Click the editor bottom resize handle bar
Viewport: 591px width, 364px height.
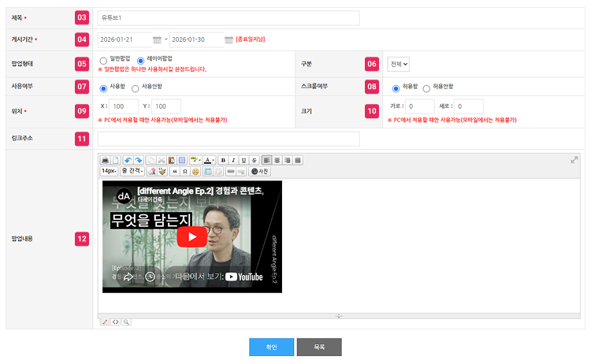pyautogui.click(x=339, y=316)
